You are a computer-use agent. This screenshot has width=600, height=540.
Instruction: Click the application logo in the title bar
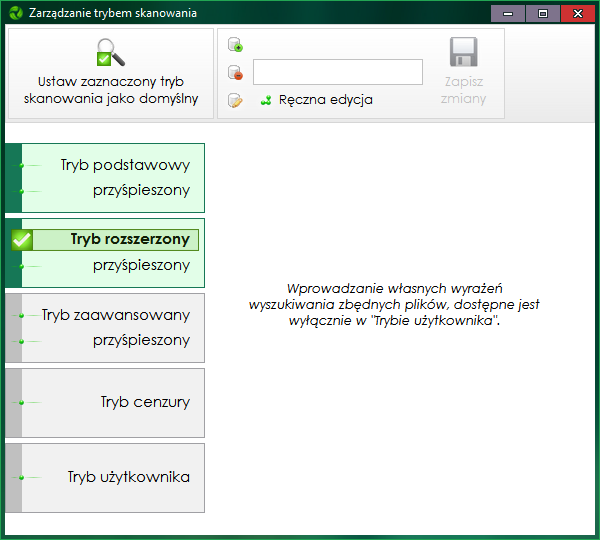coord(13,13)
